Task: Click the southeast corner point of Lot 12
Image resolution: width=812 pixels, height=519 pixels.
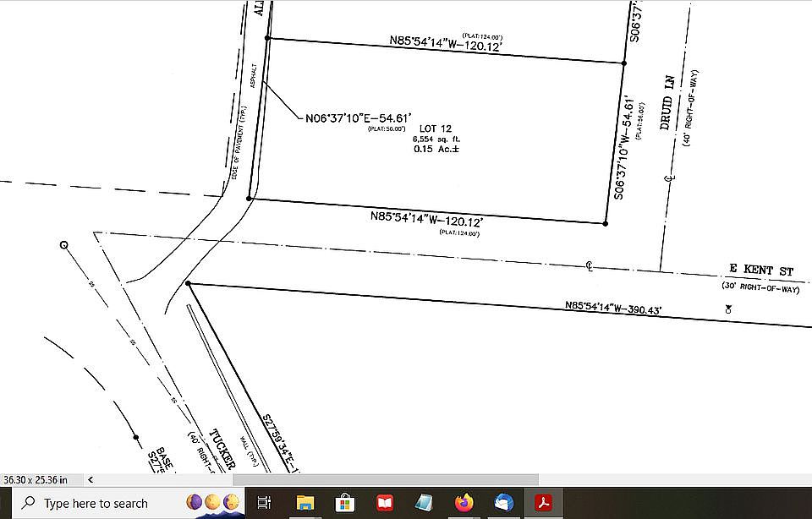Action: pos(606,223)
